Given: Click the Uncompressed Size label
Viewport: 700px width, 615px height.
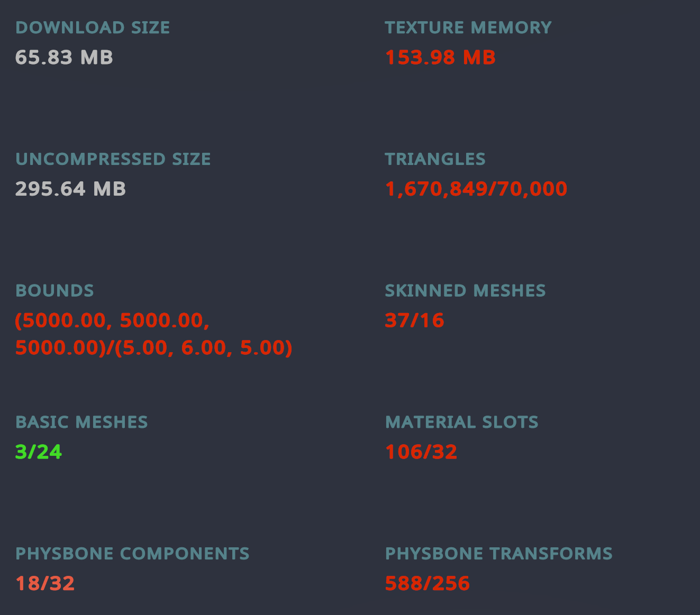Looking at the screenshot, I should (113, 159).
